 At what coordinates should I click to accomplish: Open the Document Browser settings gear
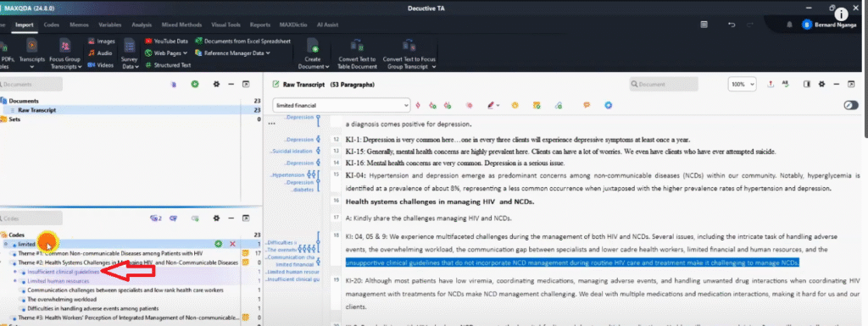coord(821,85)
